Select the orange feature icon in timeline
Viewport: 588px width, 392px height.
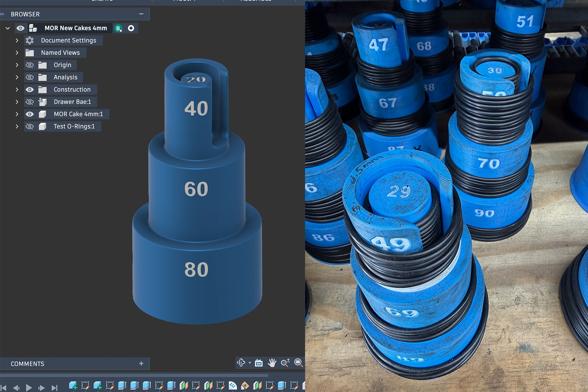point(245,385)
